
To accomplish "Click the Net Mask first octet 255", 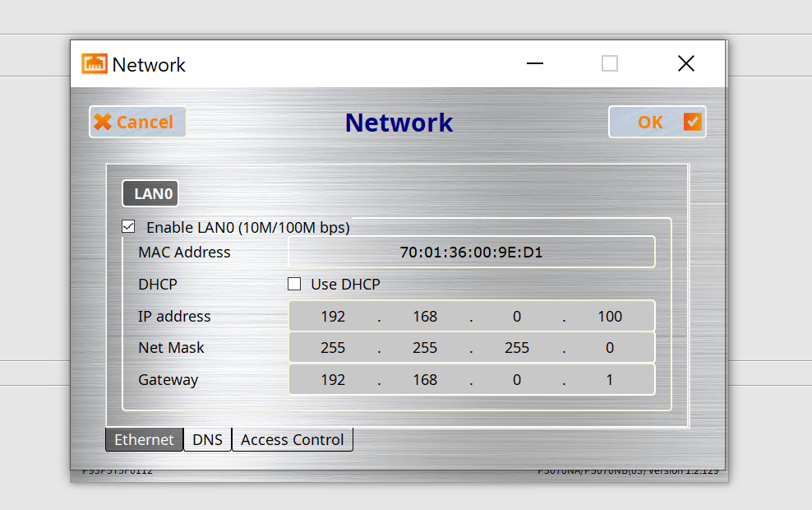I will click(x=333, y=348).
